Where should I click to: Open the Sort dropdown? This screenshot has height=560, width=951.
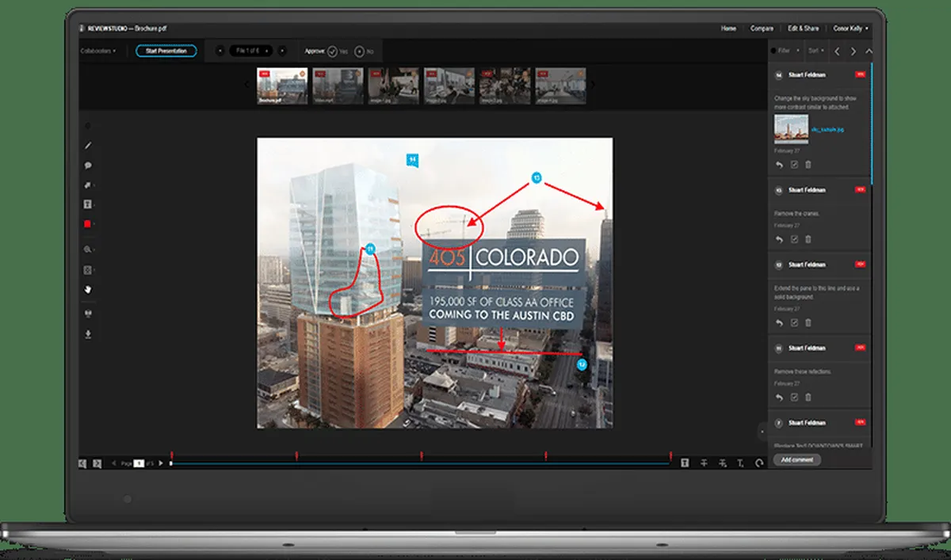point(815,51)
